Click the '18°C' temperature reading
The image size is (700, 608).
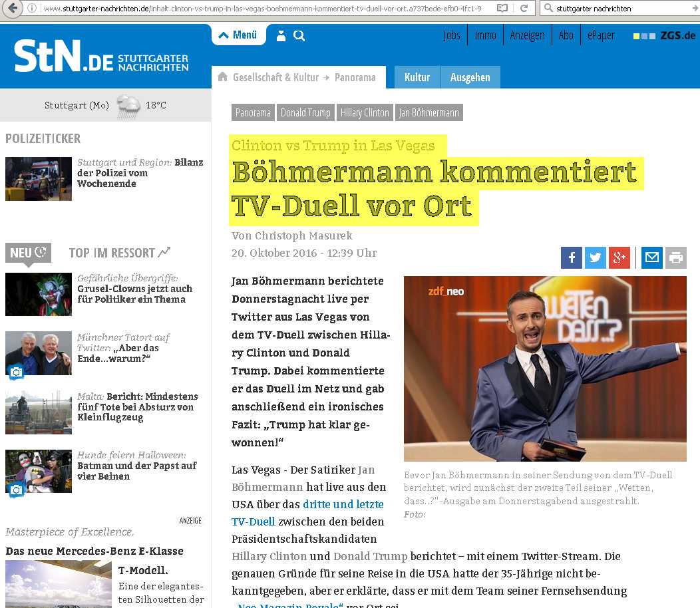[156, 105]
